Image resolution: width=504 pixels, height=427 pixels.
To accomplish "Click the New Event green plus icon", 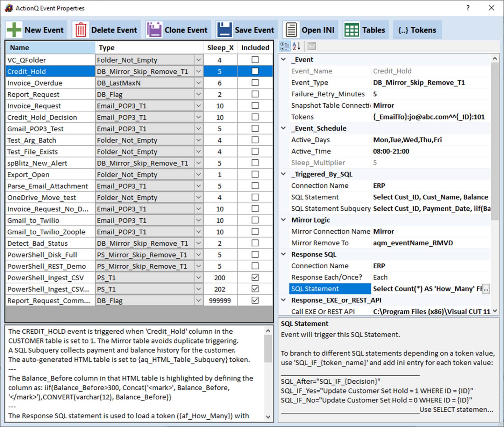I will [14, 30].
